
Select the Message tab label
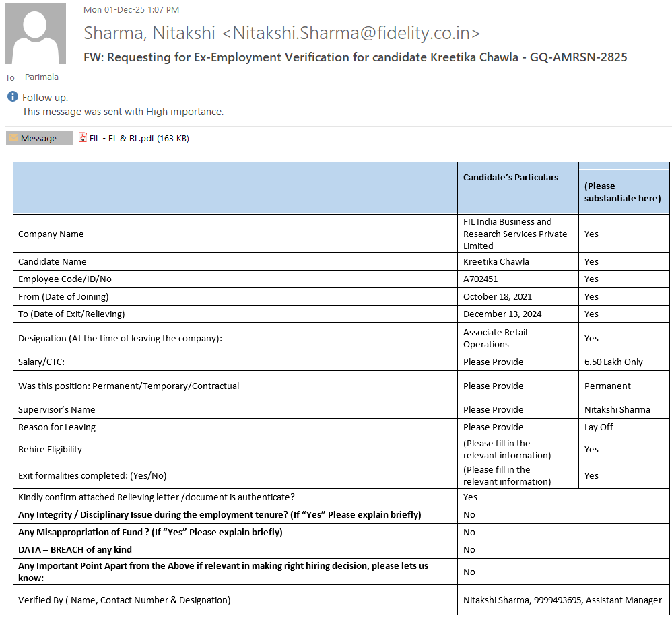38,138
